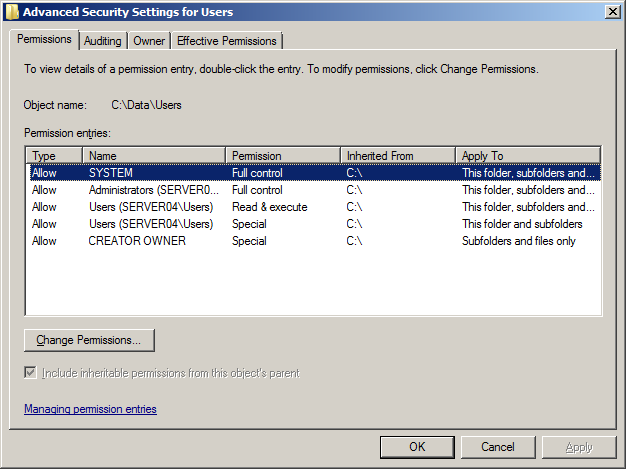Click the Change Permissions button
This screenshot has width=626, height=469.
pos(89,340)
